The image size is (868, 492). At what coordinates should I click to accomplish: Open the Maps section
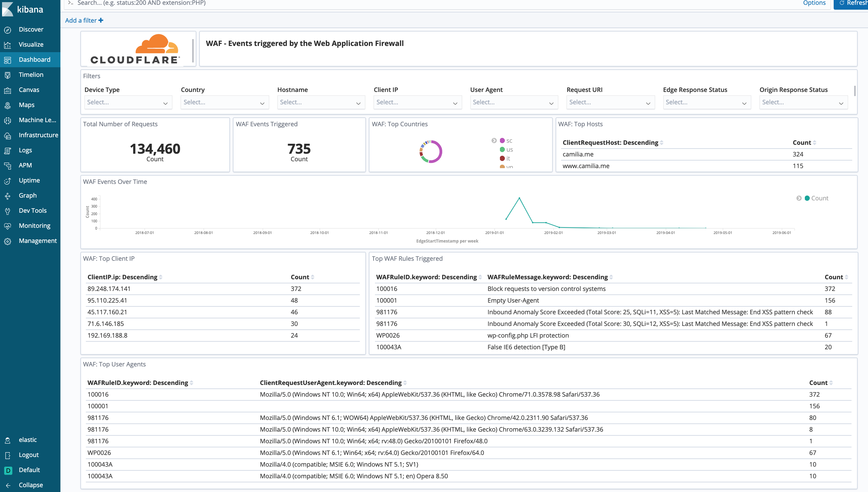coord(26,105)
